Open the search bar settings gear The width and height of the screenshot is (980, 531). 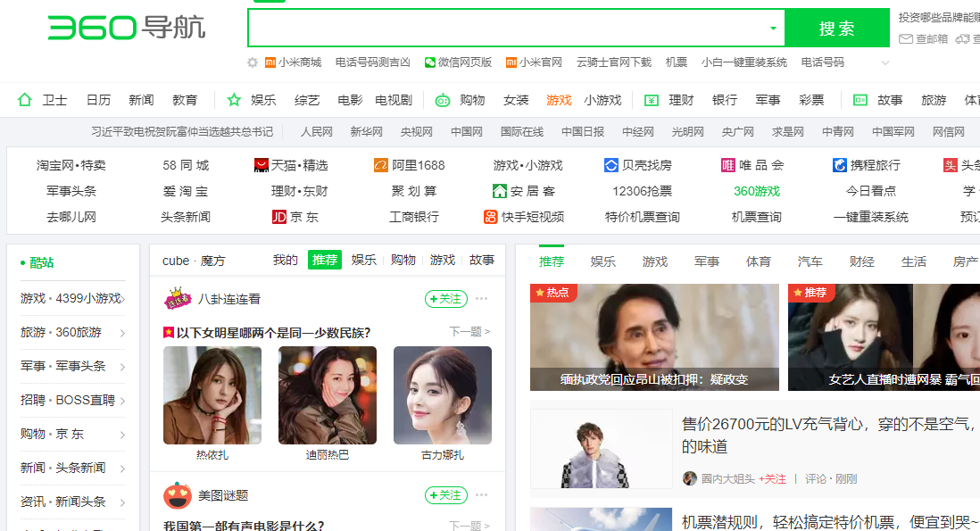(253, 62)
